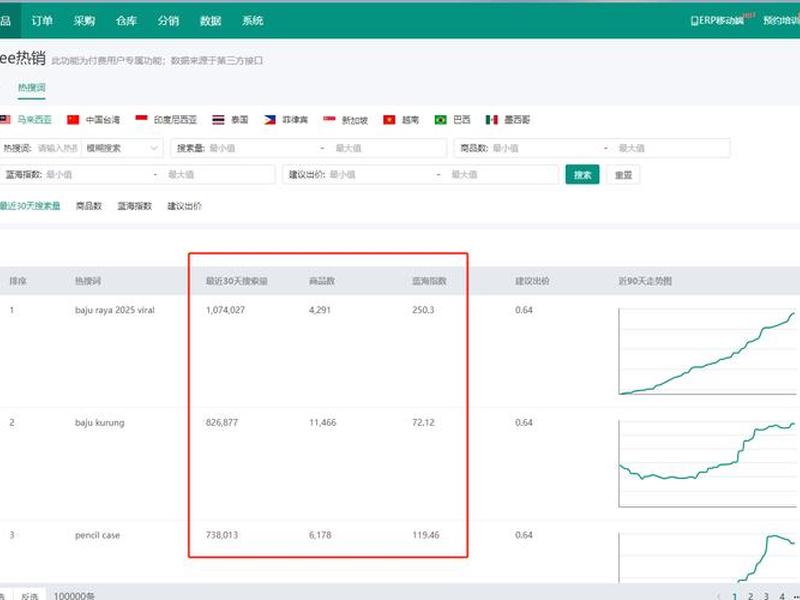Open the 系统 menu
Image resolution: width=800 pixels, height=600 pixels.
[x=253, y=20]
